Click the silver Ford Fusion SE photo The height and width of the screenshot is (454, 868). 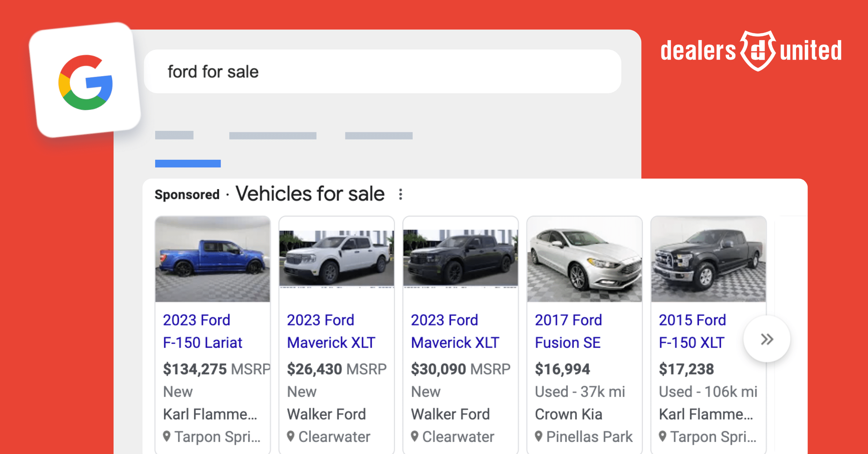tap(585, 259)
